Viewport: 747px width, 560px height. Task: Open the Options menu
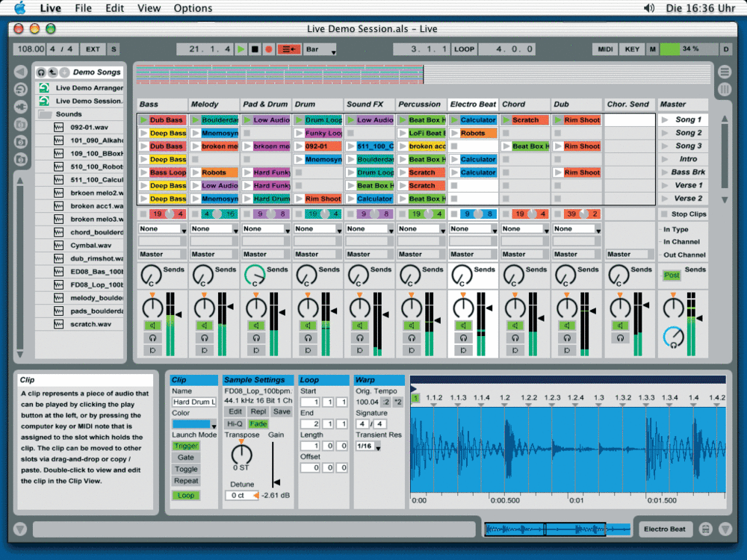pyautogui.click(x=192, y=8)
